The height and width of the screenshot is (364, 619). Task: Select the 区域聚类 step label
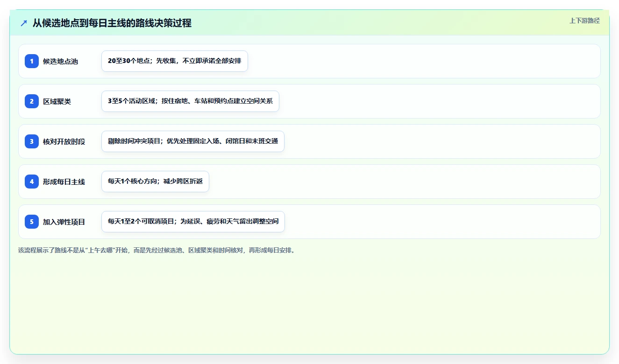coord(57,102)
